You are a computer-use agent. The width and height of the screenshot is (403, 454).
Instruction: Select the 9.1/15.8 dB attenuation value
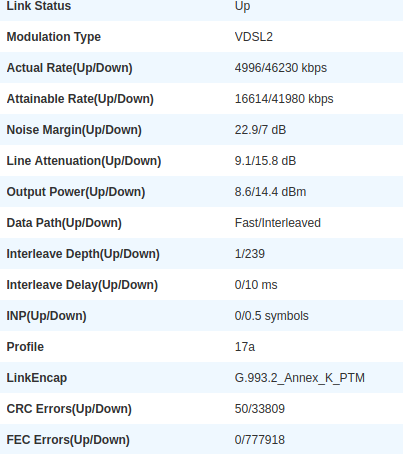click(x=265, y=161)
